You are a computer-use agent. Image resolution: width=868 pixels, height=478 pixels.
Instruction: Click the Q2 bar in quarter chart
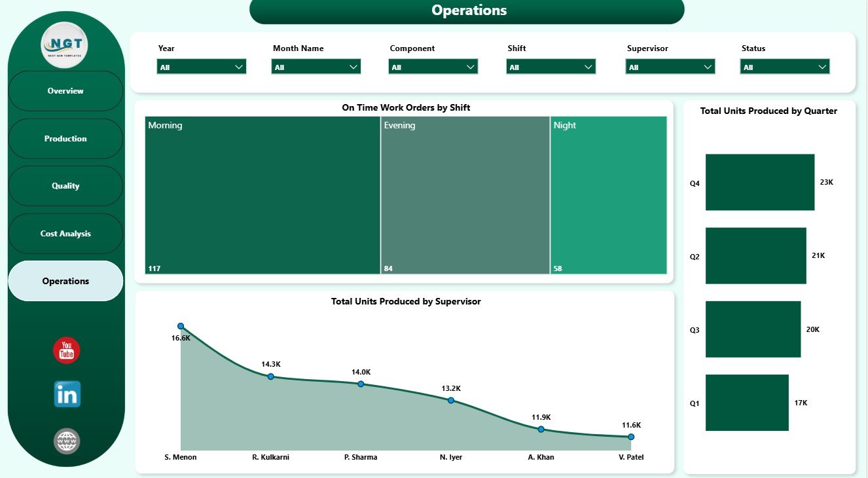click(756, 256)
